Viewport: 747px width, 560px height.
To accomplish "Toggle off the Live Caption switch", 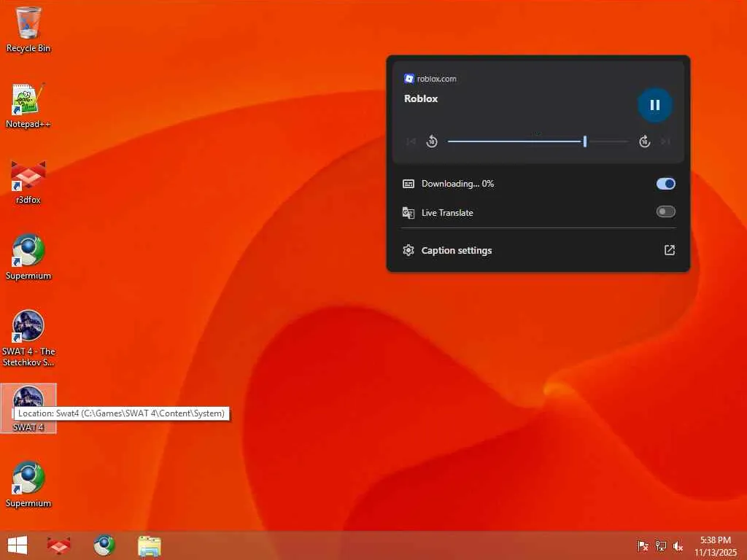I will click(665, 184).
